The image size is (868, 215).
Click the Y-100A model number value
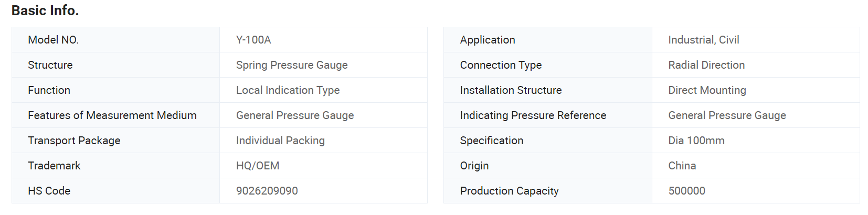pos(253,40)
